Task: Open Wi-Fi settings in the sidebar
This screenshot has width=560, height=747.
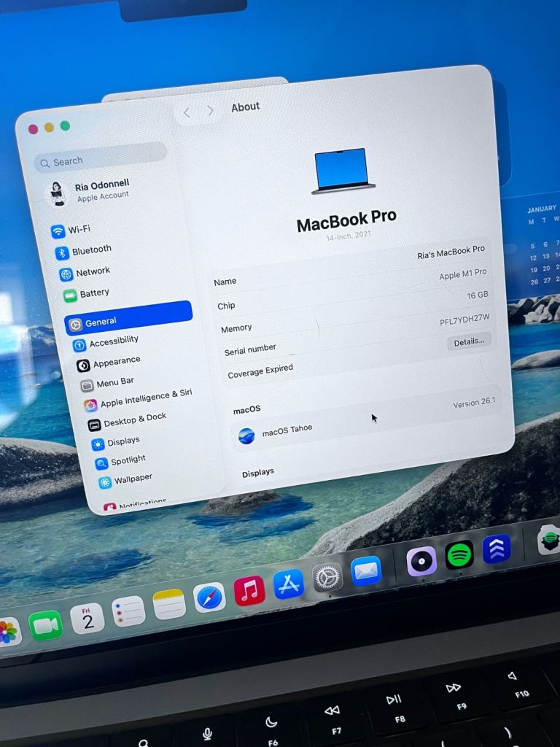Action: point(79,230)
